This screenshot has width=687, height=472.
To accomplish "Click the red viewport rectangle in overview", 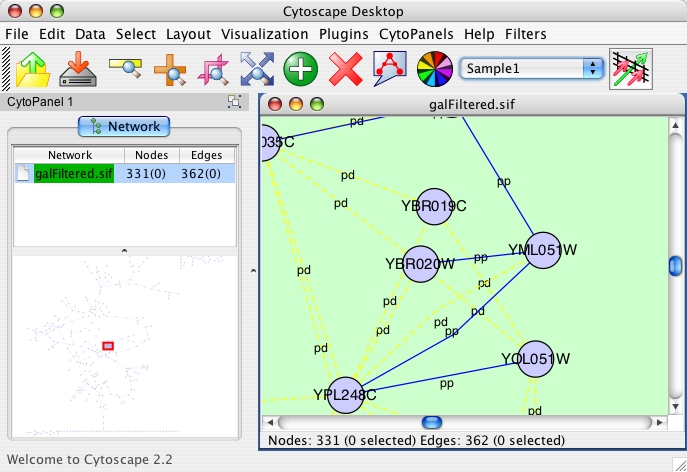I will 108,346.
